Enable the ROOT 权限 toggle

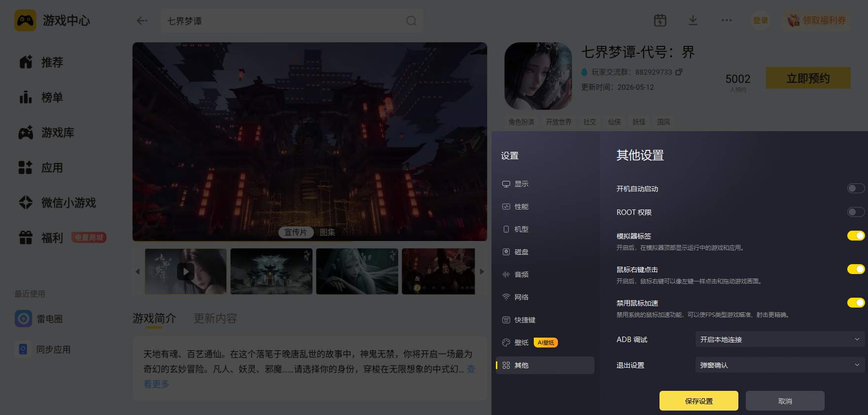856,212
